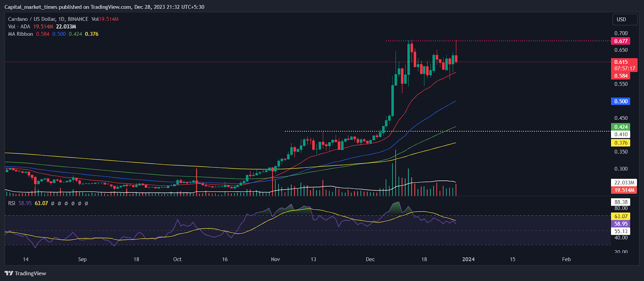
Task: Click the 0.450 price scale value
Action: 621,118
